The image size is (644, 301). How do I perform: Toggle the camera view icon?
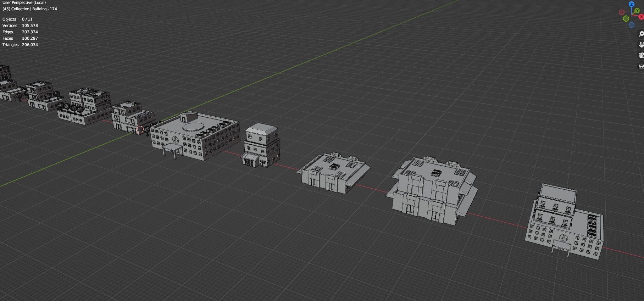coord(641,55)
